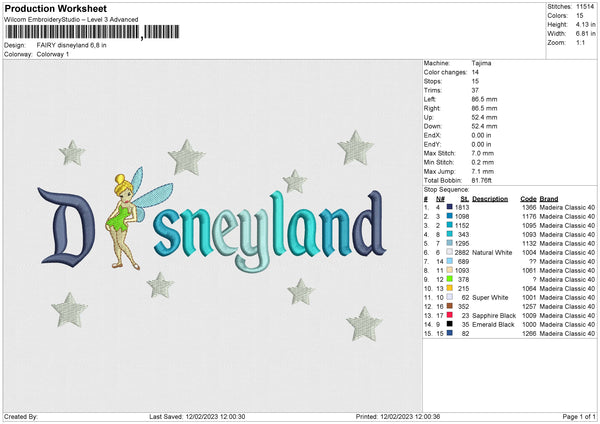The height and width of the screenshot is (424, 600).
Task: Click the large letter D in the design
Action: pyautogui.click(x=66, y=227)
